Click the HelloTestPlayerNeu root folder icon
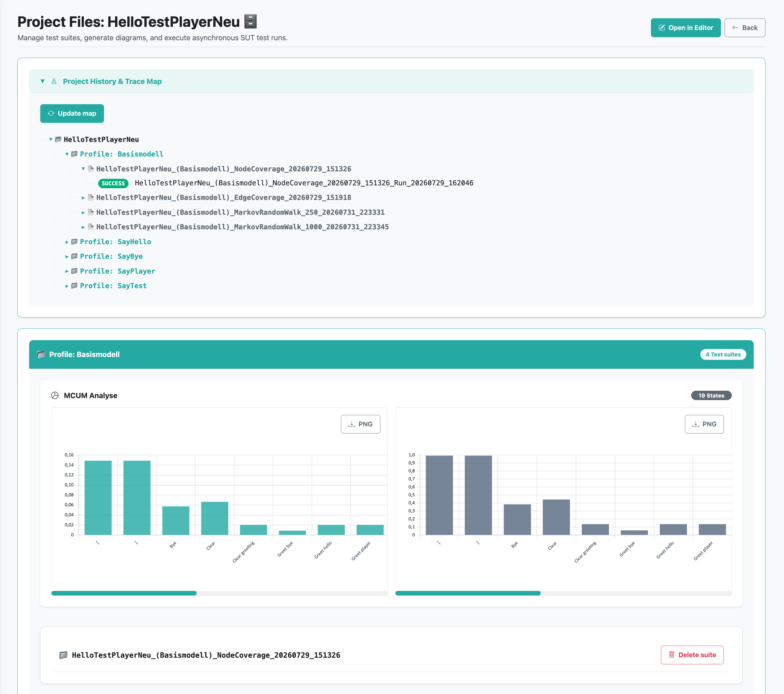784x694 pixels. point(58,139)
